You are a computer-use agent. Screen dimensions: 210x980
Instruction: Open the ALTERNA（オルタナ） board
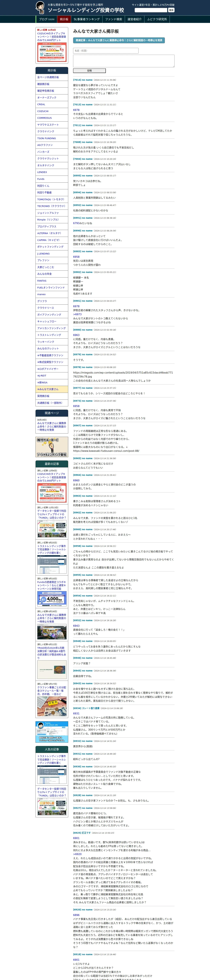coord(52,233)
